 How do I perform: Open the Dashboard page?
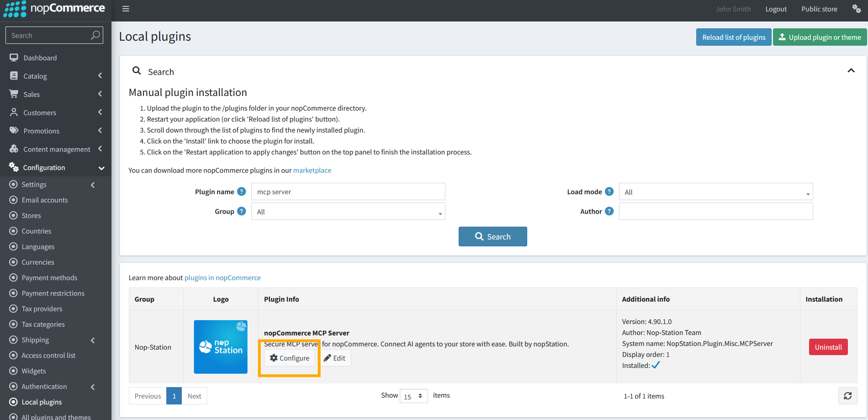tap(56, 58)
